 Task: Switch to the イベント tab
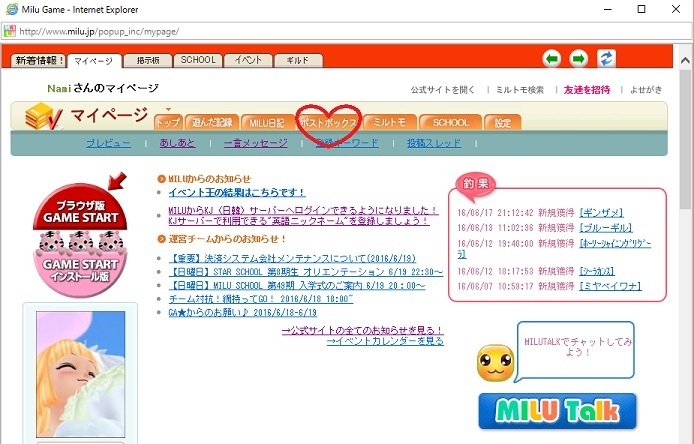(248, 60)
